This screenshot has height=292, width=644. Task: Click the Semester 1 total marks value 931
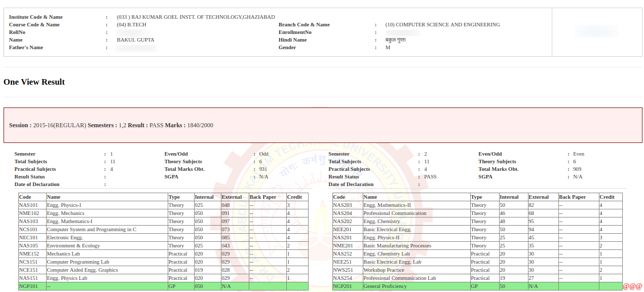[263, 169]
